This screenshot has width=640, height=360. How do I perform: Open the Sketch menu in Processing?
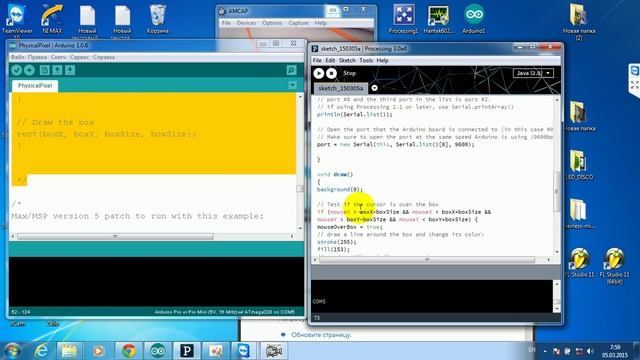click(347, 60)
